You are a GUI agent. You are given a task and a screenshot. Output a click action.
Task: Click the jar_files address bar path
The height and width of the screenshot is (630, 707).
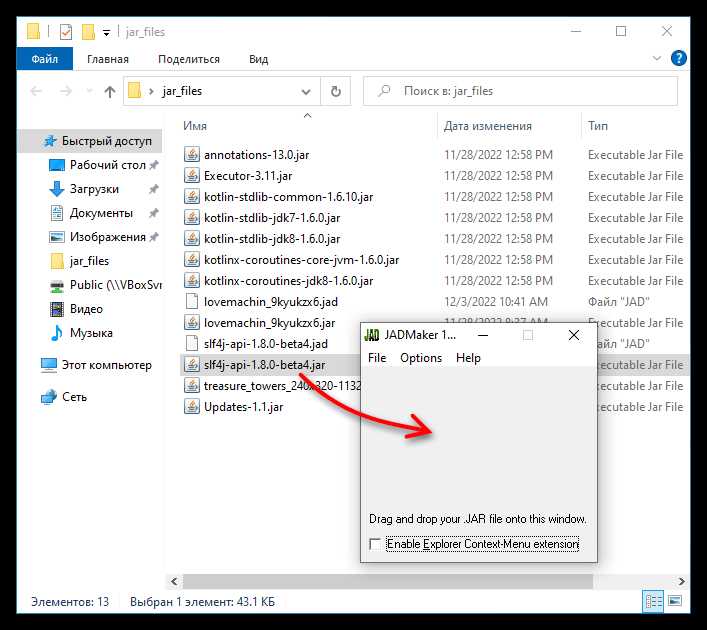(182, 91)
